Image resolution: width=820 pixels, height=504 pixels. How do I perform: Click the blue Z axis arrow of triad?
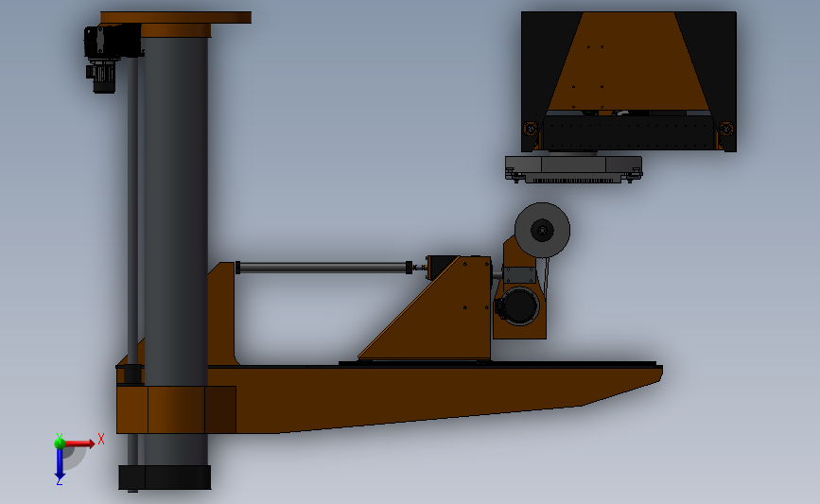[60, 465]
